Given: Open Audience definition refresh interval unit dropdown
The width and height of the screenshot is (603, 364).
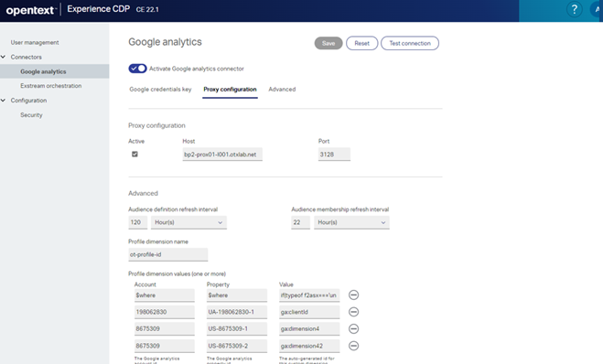Looking at the screenshot, I should [188, 222].
